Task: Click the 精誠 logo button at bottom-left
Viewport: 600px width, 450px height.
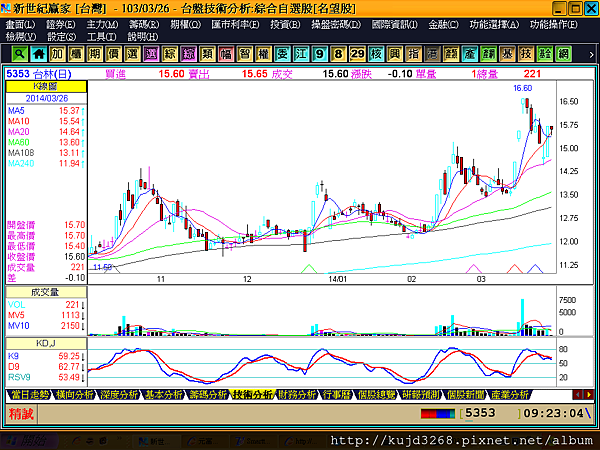Action: point(21,414)
